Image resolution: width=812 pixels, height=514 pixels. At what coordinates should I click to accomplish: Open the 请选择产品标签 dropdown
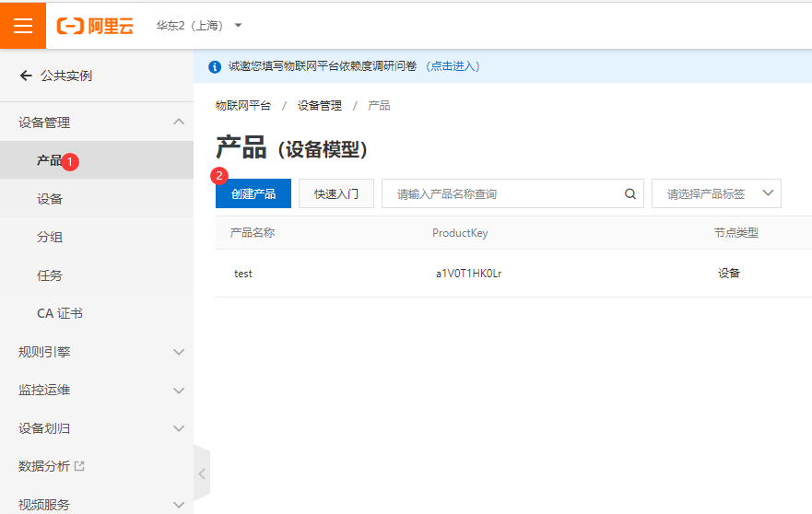point(716,193)
